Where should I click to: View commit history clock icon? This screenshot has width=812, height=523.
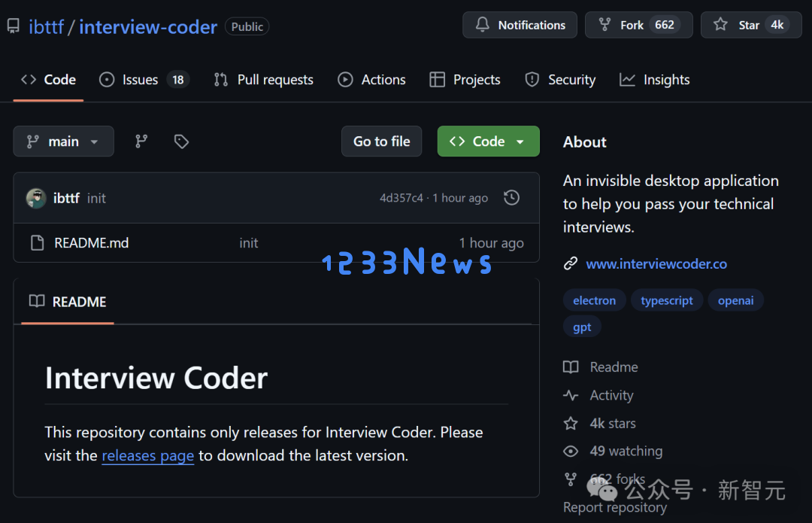pos(512,197)
